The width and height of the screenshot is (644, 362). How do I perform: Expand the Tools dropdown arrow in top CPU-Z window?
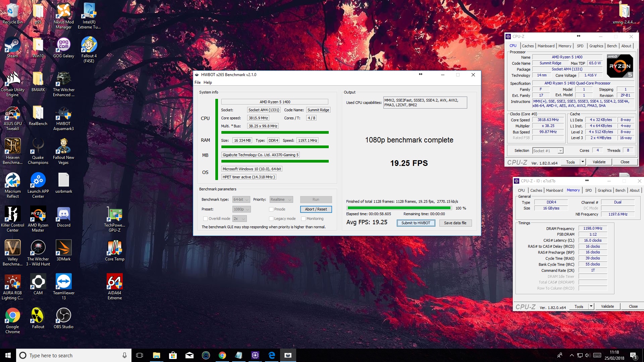click(x=583, y=162)
